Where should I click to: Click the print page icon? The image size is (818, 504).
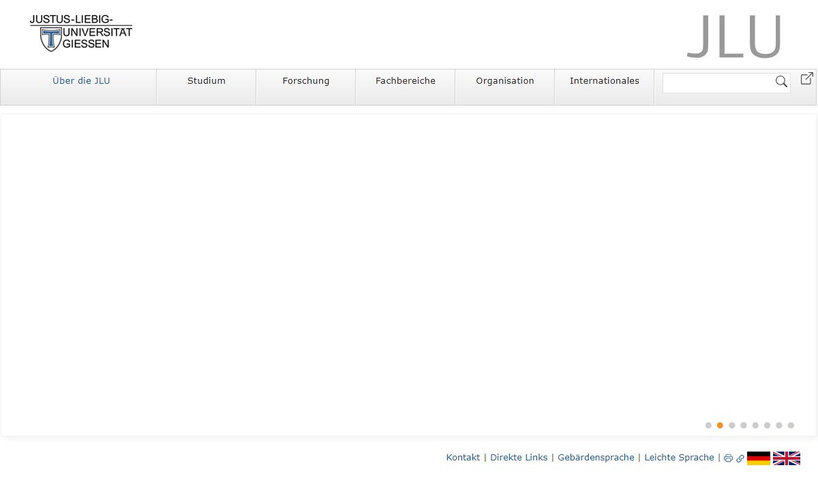coord(728,458)
